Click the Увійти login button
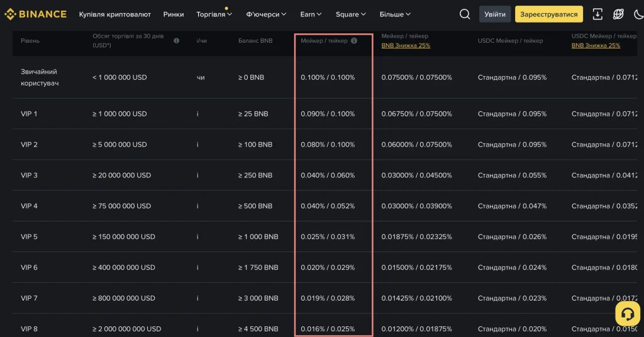644x337 pixels. coord(495,14)
